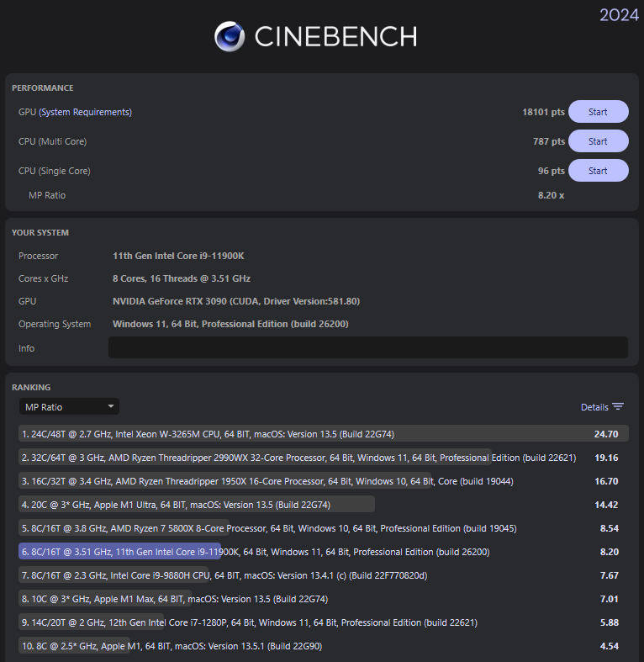Click the 24.70 ranking score
The width and height of the screenshot is (644, 662).
tap(606, 434)
